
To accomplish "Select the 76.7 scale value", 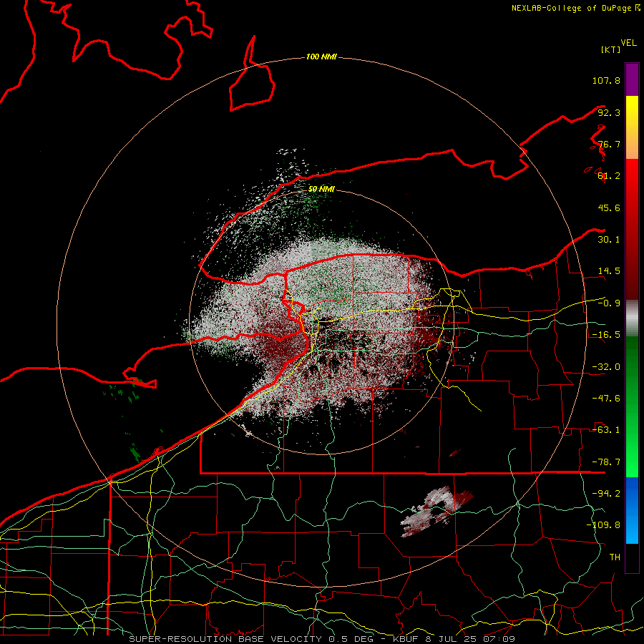I will click(609, 144).
